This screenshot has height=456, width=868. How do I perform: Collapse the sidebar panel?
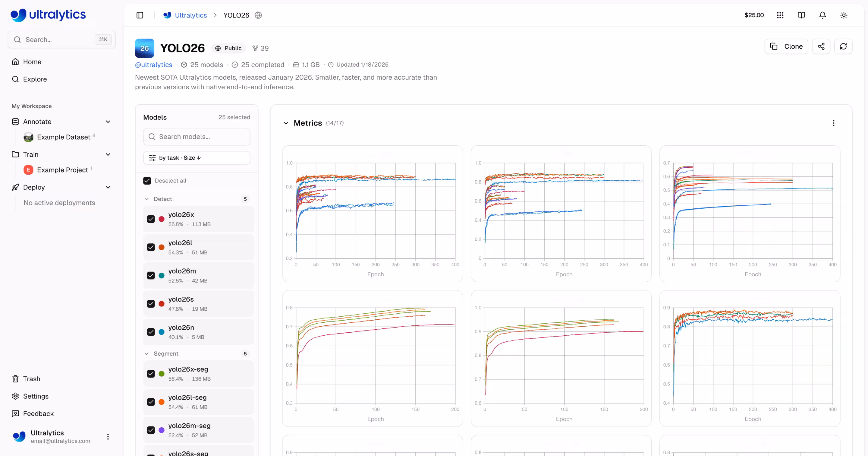[140, 15]
